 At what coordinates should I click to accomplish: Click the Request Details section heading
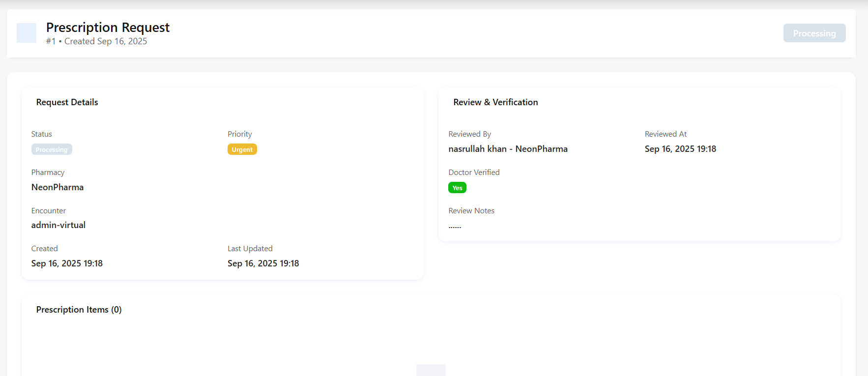67,102
